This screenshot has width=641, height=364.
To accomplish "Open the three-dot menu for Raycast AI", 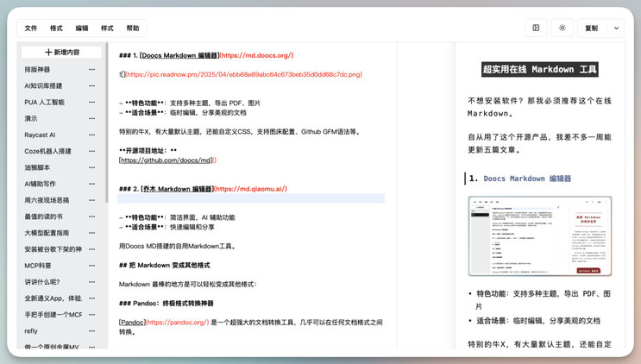I will (91, 135).
